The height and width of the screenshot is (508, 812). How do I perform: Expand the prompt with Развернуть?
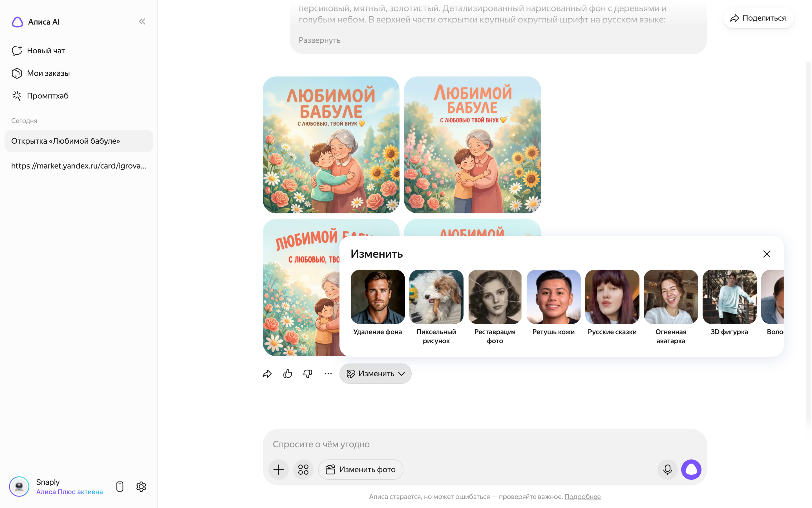(x=319, y=40)
